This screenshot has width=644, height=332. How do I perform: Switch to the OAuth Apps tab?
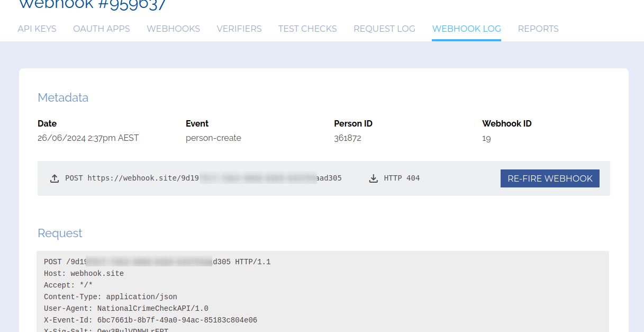click(x=102, y=29)
